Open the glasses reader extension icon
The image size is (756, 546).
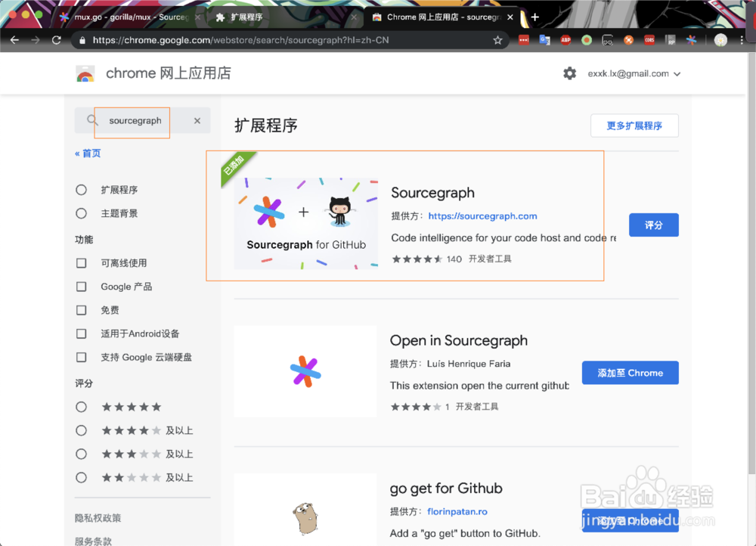608,40
